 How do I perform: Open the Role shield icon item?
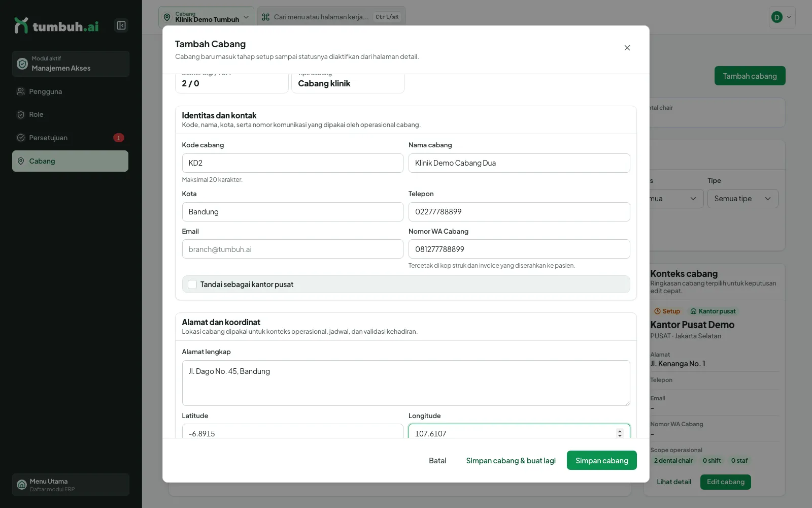(21, 115)
